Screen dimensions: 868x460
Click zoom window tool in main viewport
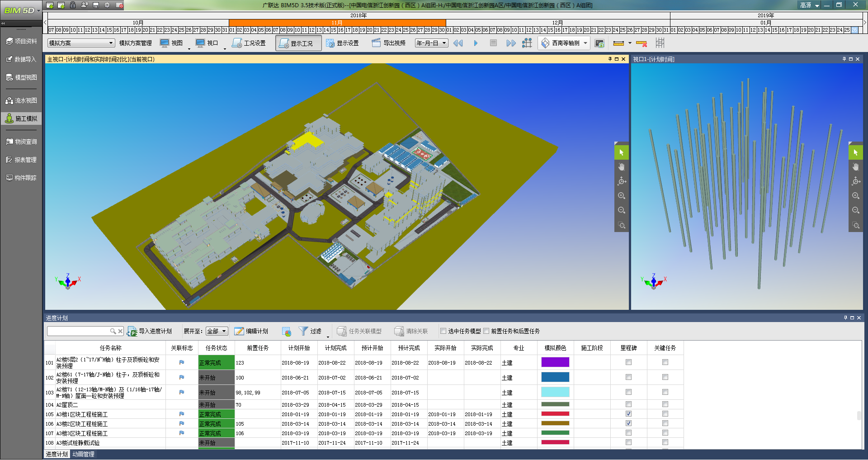(622, 225)
